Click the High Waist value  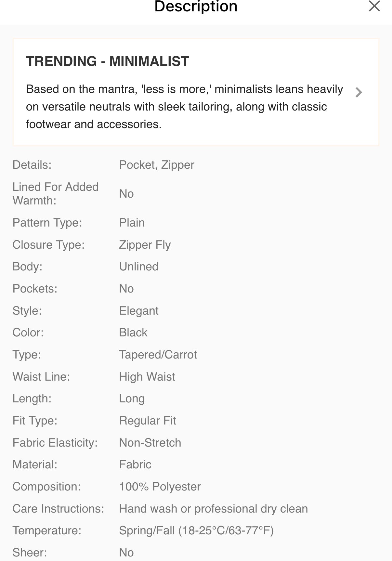pos(147,377)
